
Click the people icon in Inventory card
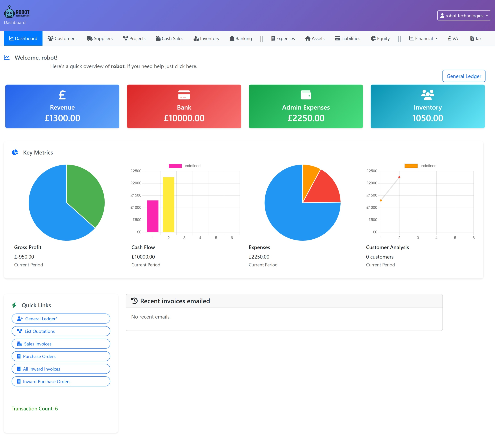tap(428, 95)
